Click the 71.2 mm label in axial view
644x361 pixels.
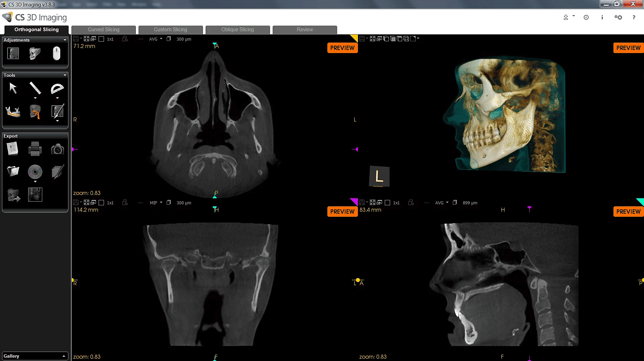(x=84, y=46)
